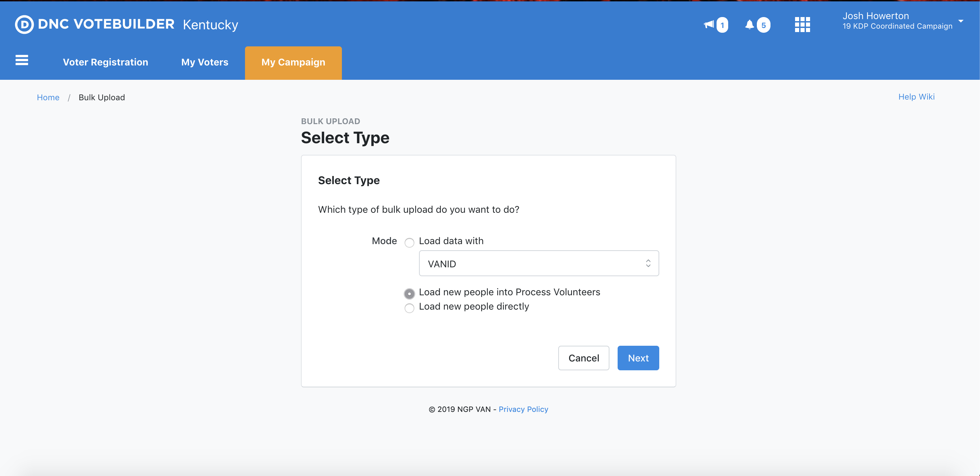
Task: Open the hamburger main menu
Action: click(22, 60)
